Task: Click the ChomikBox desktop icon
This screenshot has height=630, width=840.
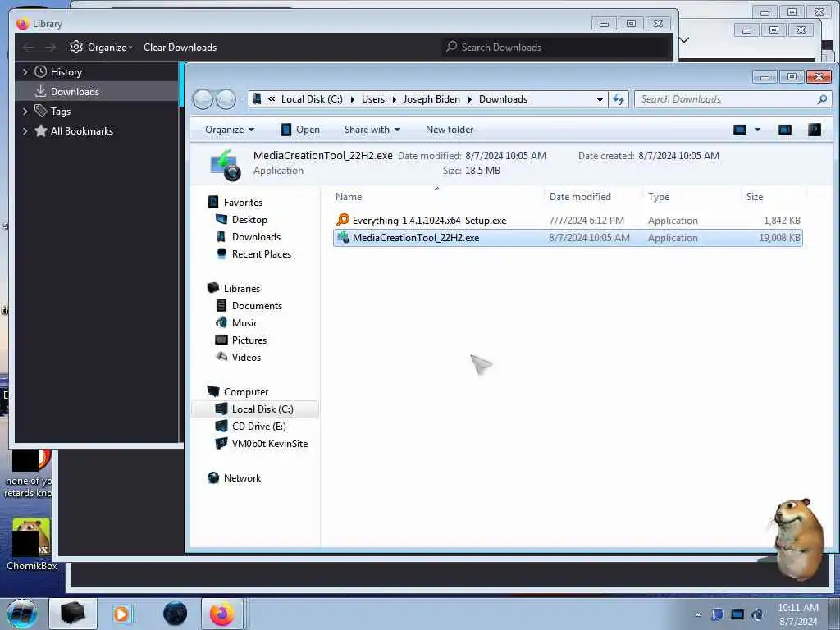Action: point(31,545)
